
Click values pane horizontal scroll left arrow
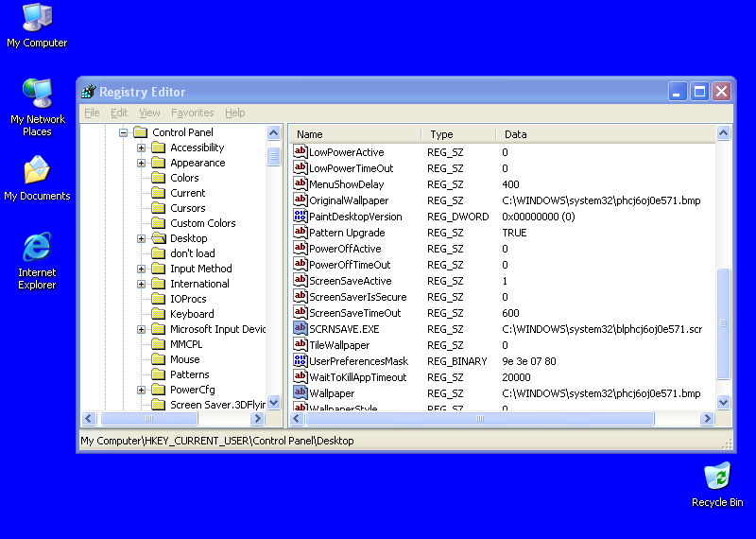coord(297,418)
